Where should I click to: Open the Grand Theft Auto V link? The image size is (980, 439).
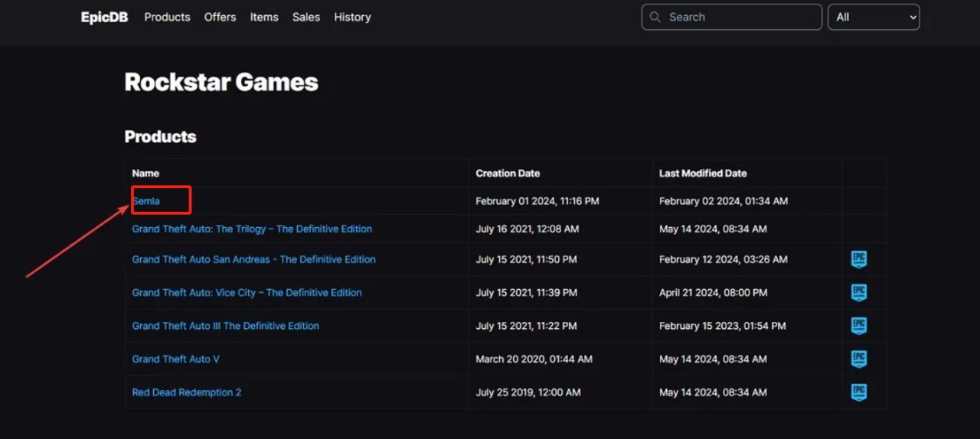(175, 359)
